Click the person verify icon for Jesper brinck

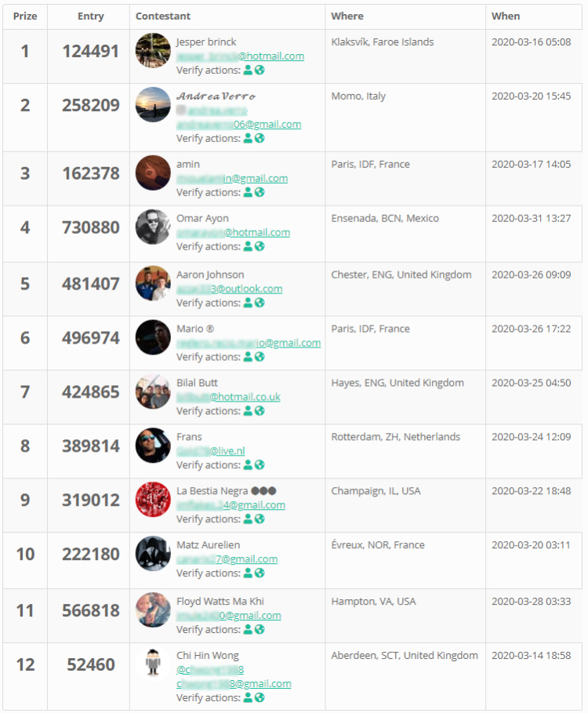pos(248,70)
